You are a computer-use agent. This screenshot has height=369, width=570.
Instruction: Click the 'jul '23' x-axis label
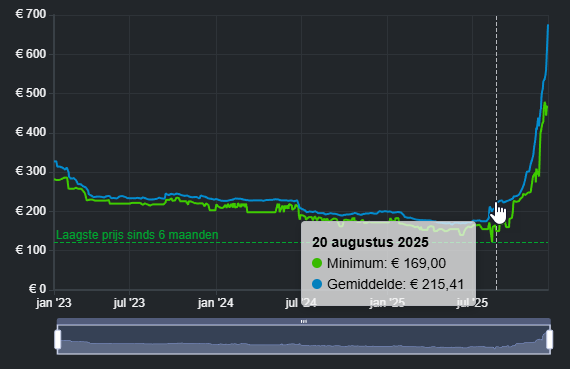129,303
